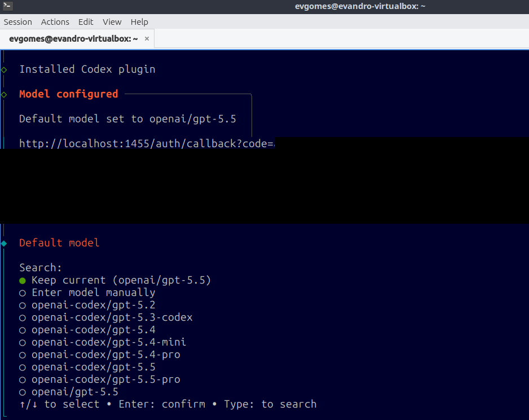
Task: Click the green diamond beside Model configured
Action: (4, 95)
